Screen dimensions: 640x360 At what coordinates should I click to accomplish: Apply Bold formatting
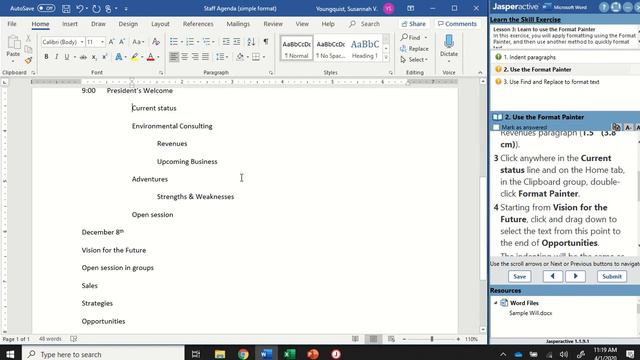click(x=46, y=57)
